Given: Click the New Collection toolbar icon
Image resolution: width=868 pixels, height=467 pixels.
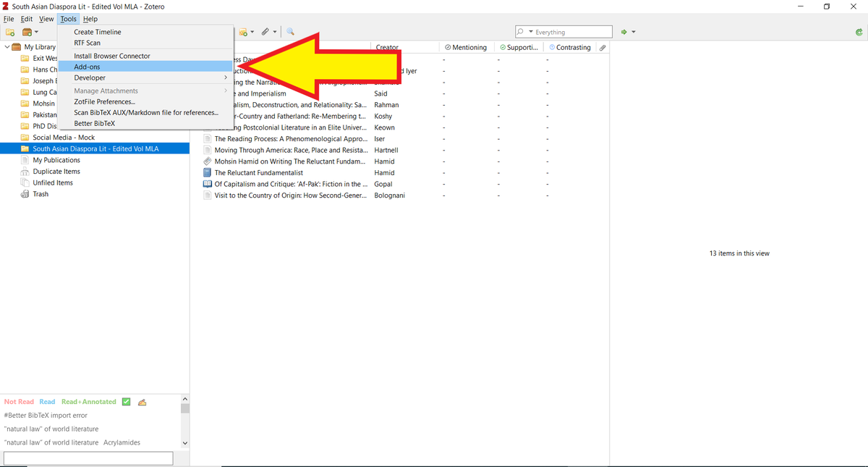Looking at the screenshot, I should pyautogui.click(x=10, y=32).
